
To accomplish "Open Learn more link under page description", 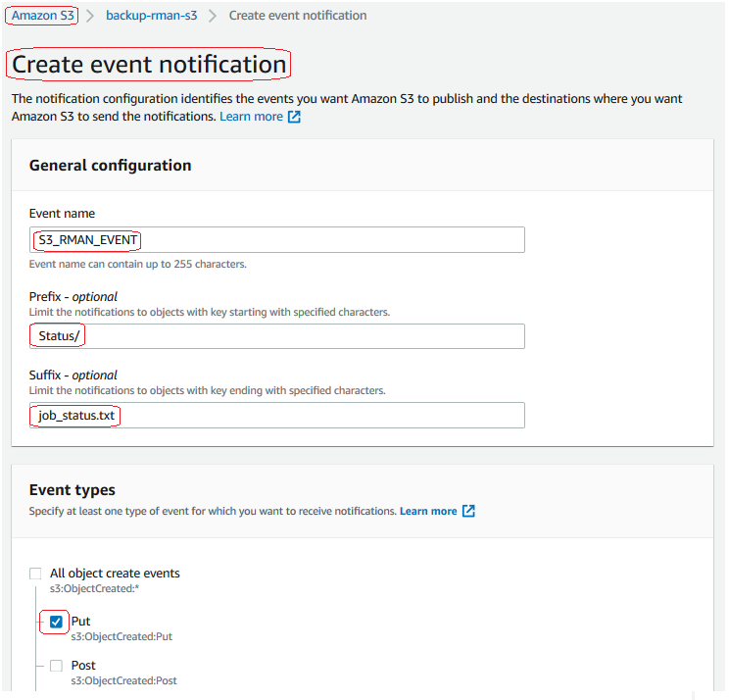I will [x=251, y=117].
